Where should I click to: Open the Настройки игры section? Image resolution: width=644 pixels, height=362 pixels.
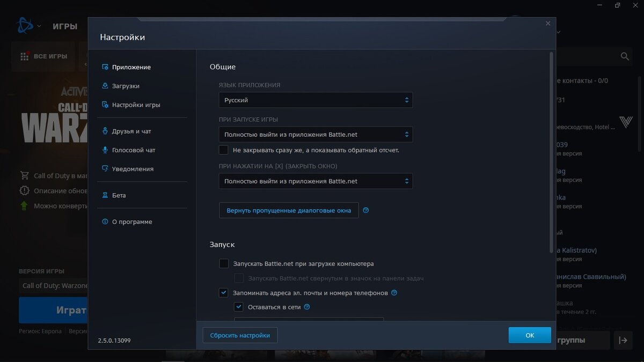click(136, 105)
